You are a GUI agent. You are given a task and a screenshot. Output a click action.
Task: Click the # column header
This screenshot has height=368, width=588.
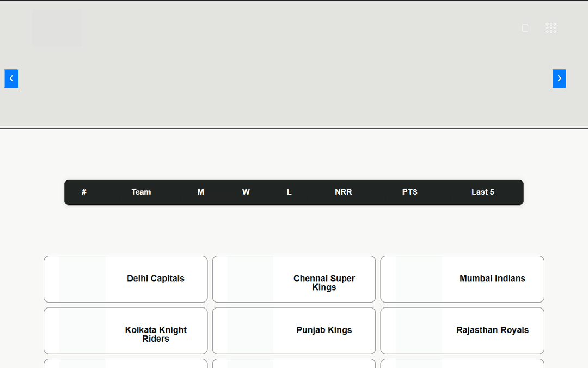click(84, 192)
